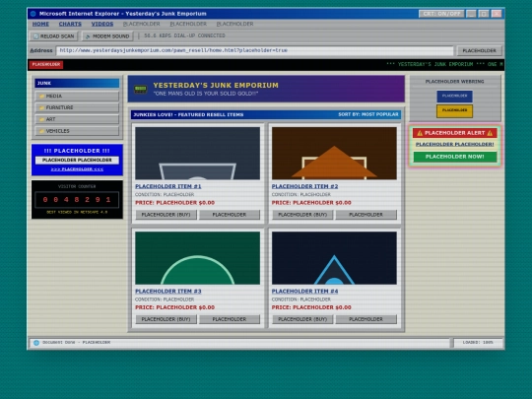
Task: Click the MEDIA folder icon
Action: [41, 96]
